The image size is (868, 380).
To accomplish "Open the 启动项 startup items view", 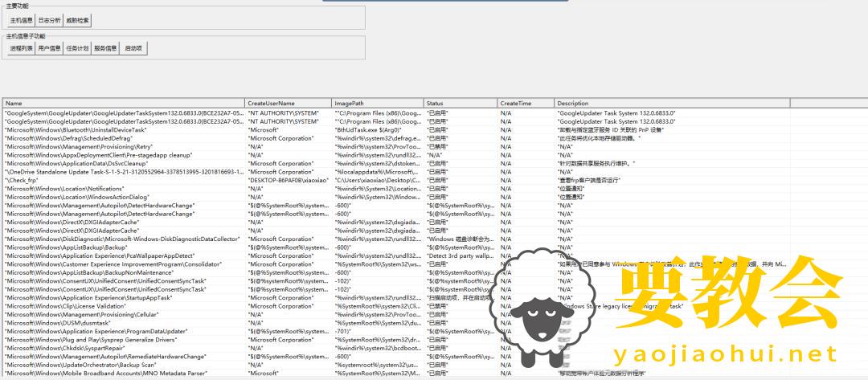I will 133,48.
